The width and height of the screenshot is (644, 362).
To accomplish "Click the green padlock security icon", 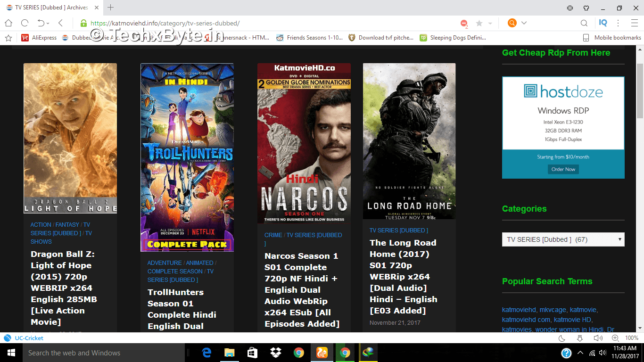I will pyautogui.click(x=83, y=23).
